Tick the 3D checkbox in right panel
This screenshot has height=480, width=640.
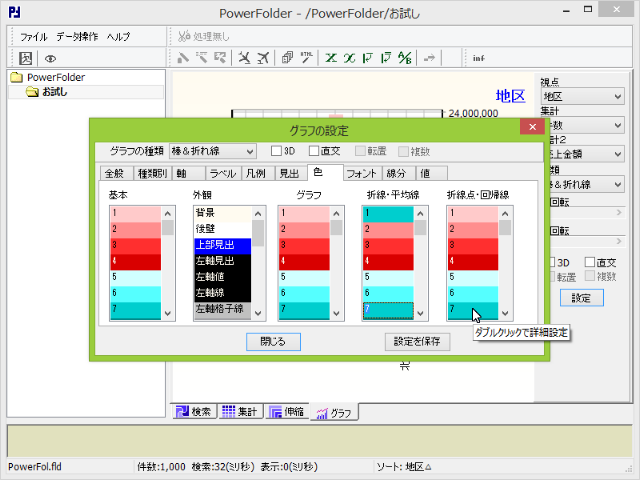coord(552,262)
